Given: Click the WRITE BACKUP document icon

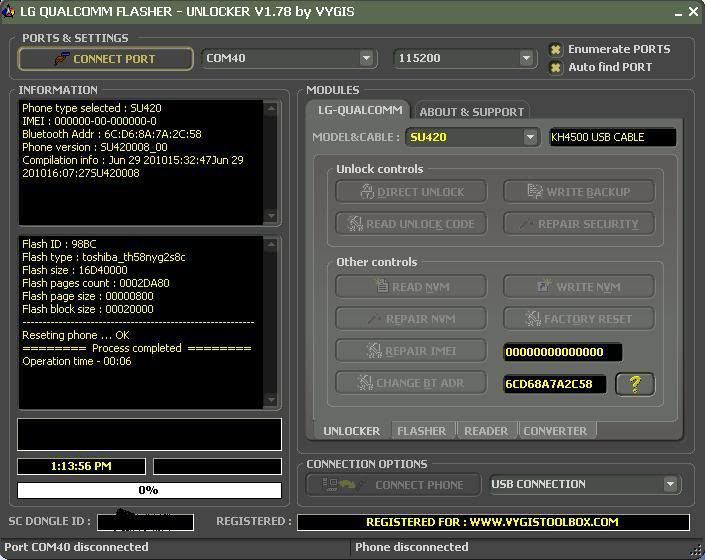Looking at the screenshot, I should pos(535,191).
